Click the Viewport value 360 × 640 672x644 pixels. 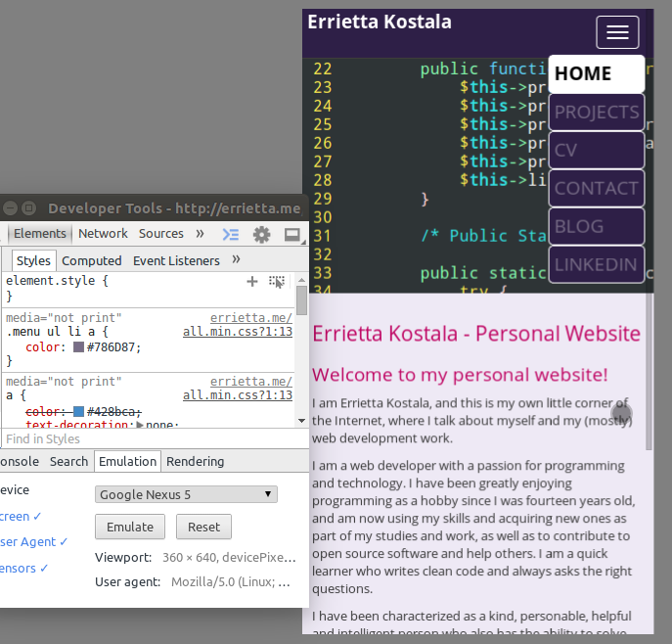tap(229, 558)
